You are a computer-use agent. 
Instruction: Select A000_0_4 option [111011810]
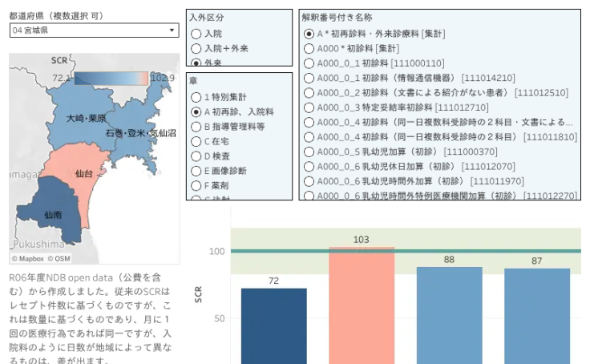(309, 137)
